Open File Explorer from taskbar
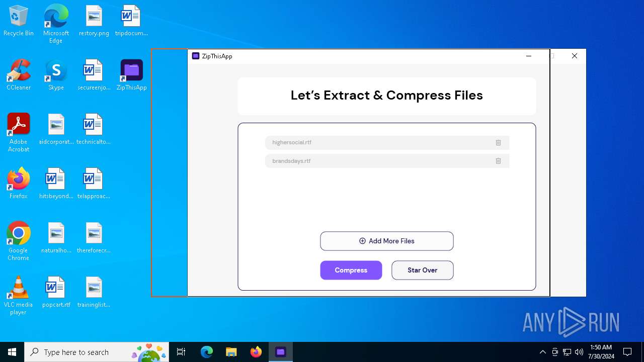 point(231,352)
